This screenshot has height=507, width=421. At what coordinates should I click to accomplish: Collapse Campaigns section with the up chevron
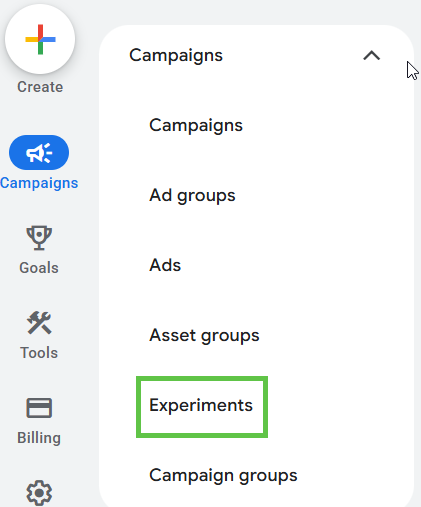coord(372,55)
